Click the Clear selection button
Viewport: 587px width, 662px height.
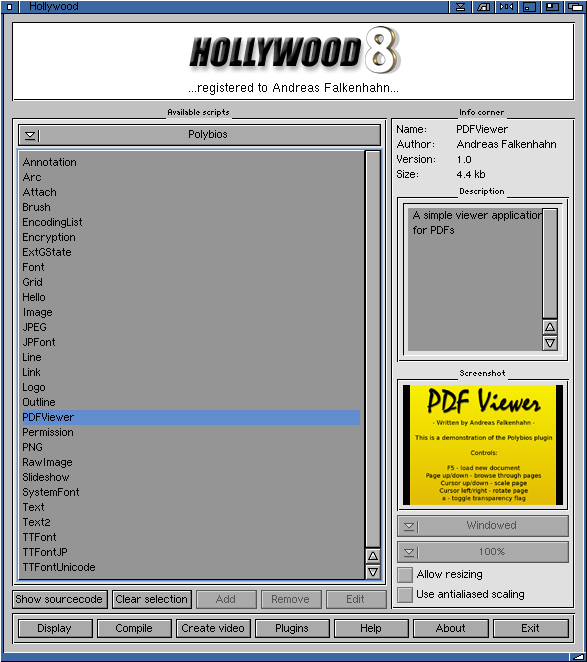(x=152, y=599)
